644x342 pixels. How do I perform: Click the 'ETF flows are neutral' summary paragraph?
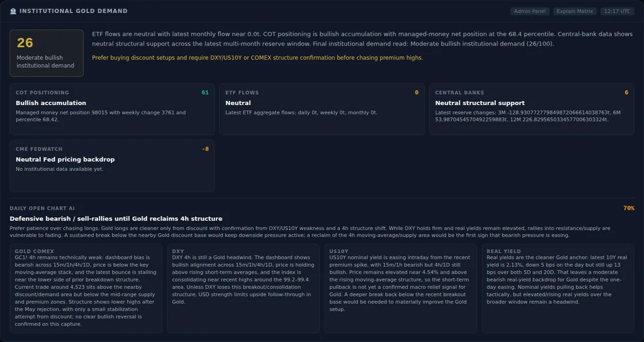[362, 39]
